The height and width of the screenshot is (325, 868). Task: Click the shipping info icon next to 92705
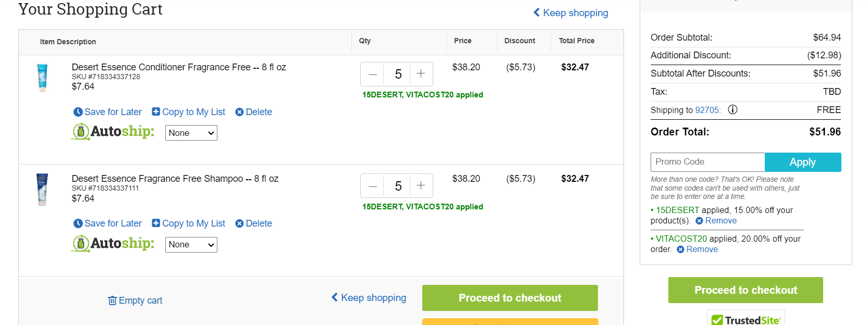[x=732, y=109]
